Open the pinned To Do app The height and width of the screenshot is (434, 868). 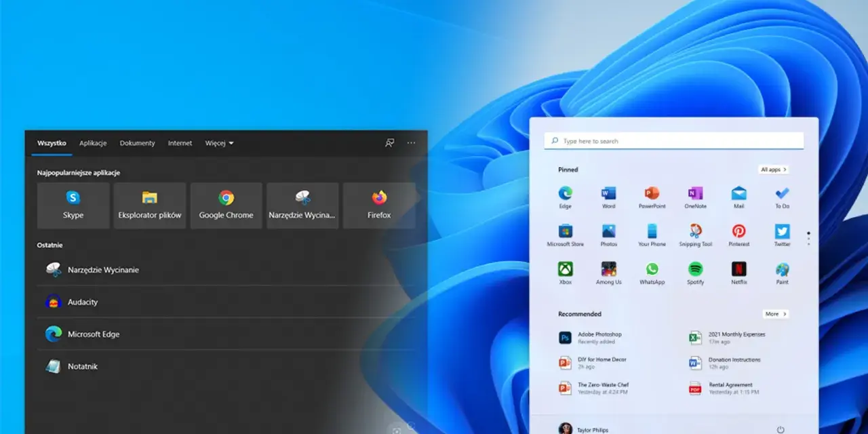pyautogui.click(x=783, y=197)
